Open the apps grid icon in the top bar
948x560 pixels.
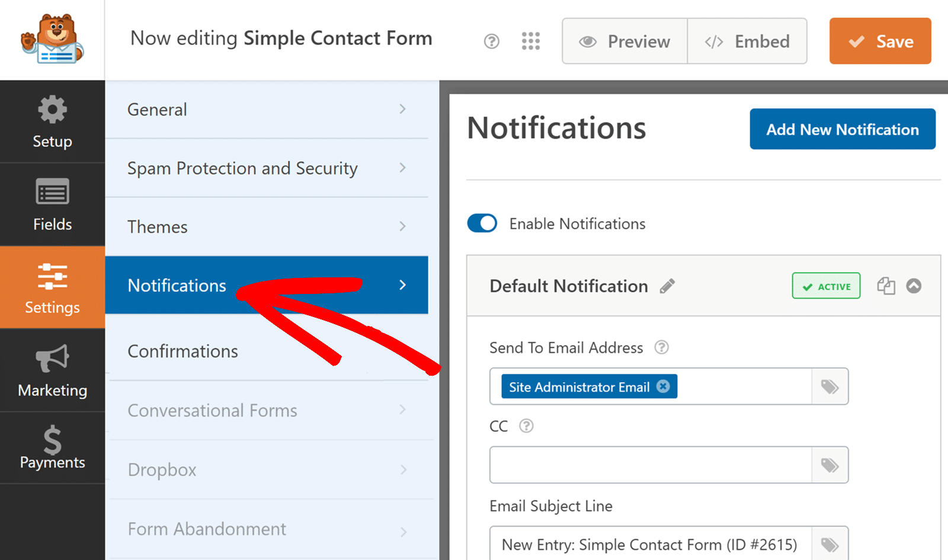(x=530, y=41)
